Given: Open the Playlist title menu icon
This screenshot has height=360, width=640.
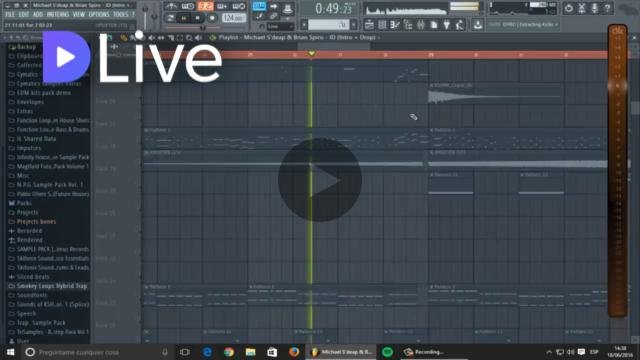Looking at the screenshot, I should [x=213, y=38].
